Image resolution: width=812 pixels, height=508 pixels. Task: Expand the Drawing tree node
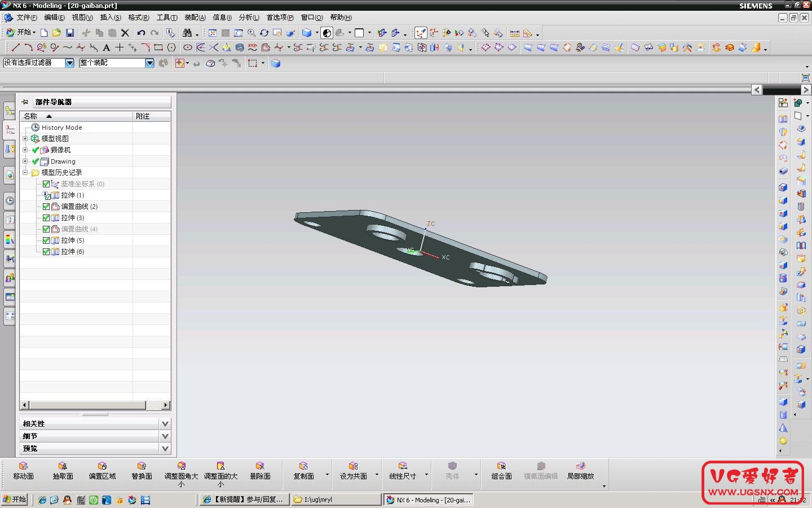coord(25,161)
